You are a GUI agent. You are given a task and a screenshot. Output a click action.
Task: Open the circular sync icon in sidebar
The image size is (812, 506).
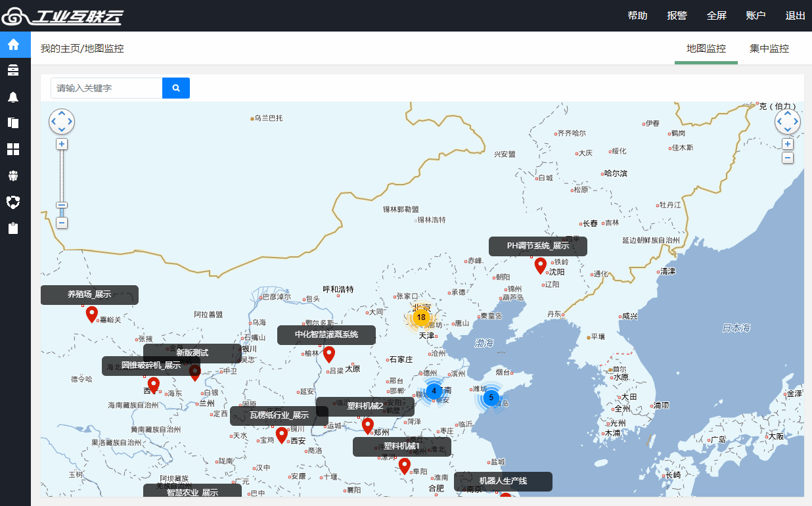(x=13, y=202)
